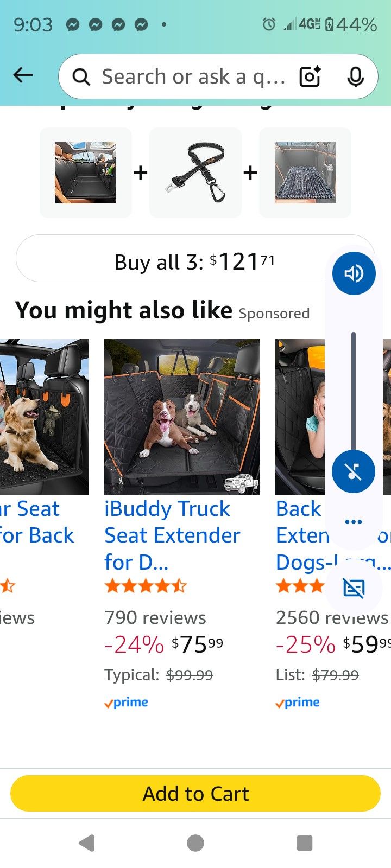The image size is (391, 868).
Task: Toggle live captions icon
Action: [x=354, y=588]
